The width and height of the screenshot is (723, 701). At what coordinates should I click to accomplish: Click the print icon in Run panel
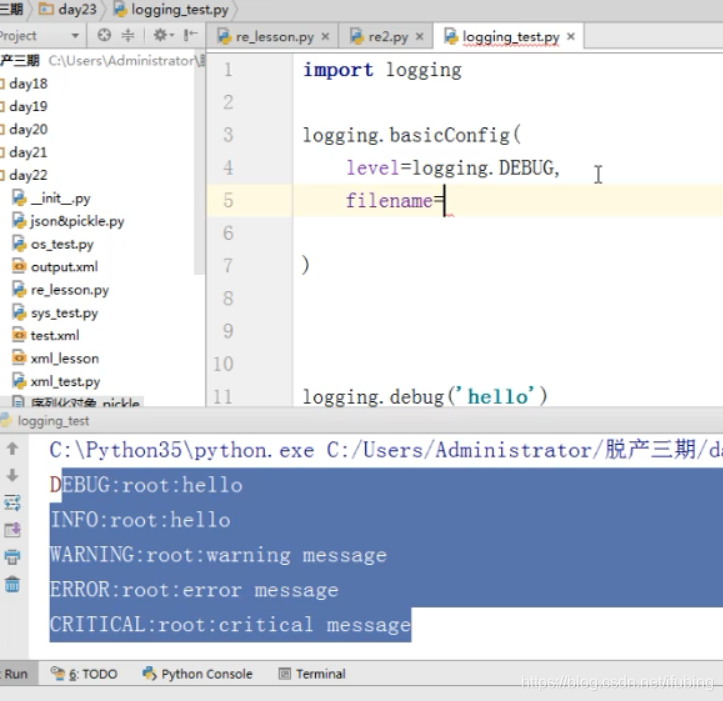coord(12,557)
